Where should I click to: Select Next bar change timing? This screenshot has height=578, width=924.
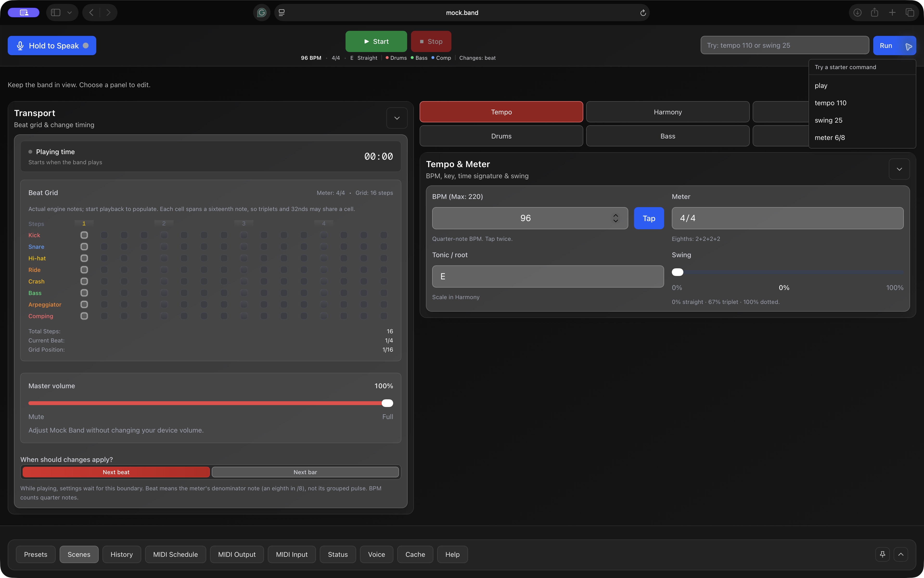[305, 472]
